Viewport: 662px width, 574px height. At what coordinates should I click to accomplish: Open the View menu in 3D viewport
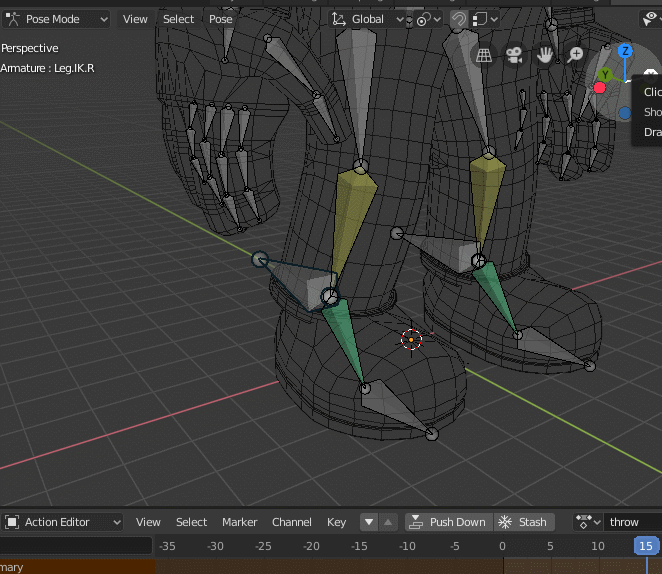pyautogui.click(x=135, y=19)
